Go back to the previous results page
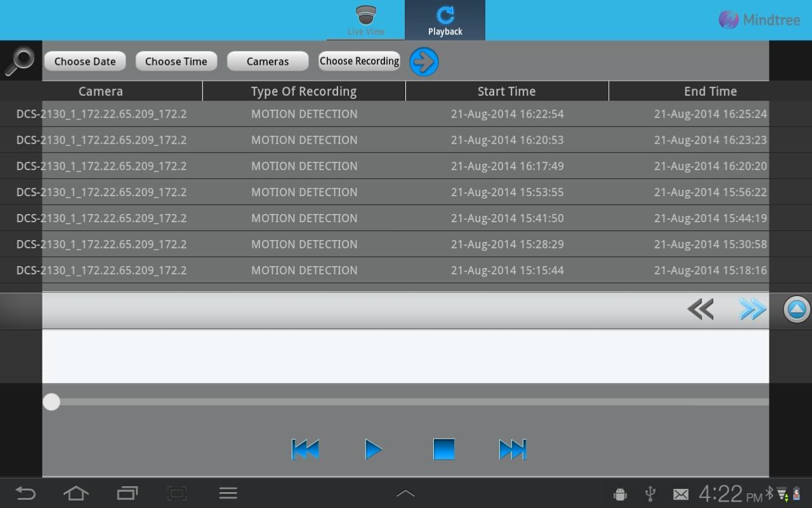 [x=700, y=309]
